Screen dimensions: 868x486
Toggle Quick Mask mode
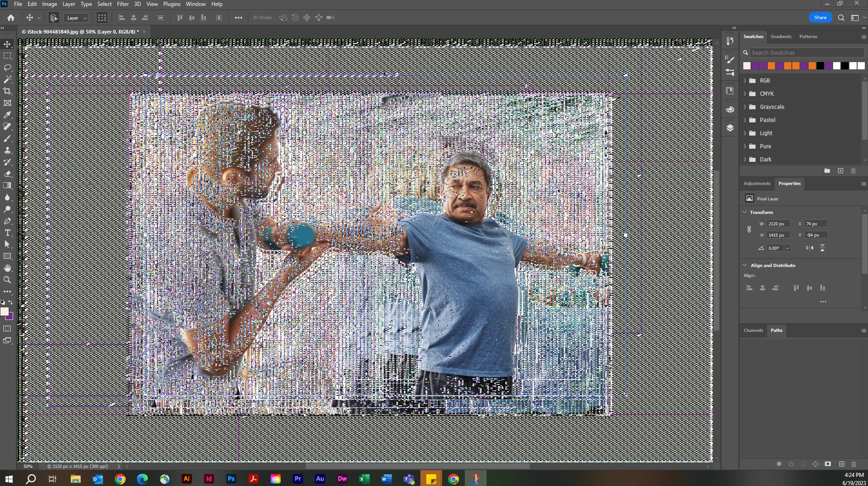pyautogui.click(x=7, y=328)
